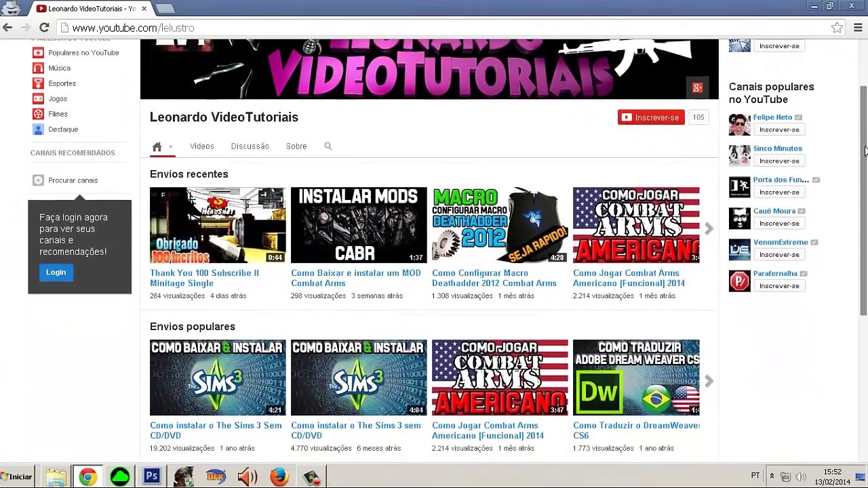Open file explorer from taskbar
The width and height of the screenshot is (868, 488).
[x=56, y=477]
